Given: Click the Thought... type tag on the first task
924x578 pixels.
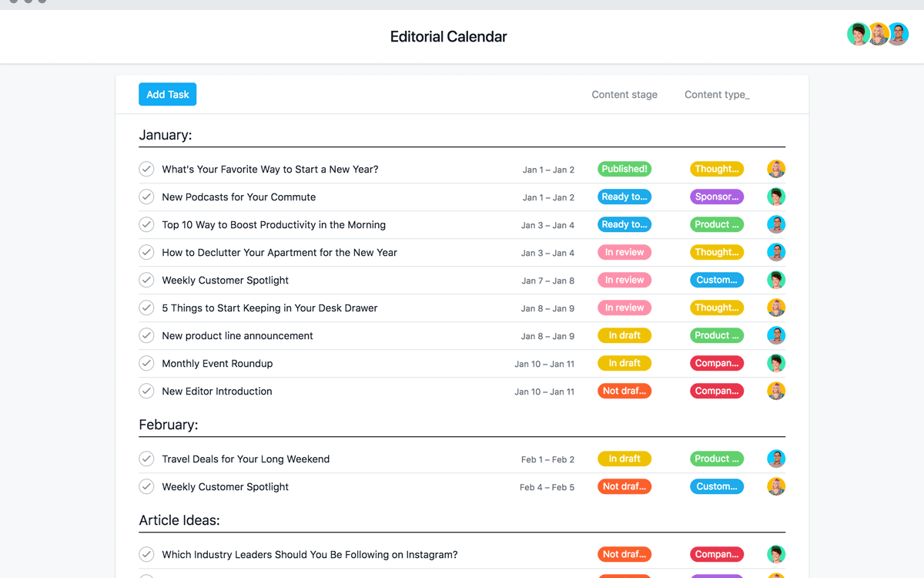Looking at the screenshot, I should [717, 169].
